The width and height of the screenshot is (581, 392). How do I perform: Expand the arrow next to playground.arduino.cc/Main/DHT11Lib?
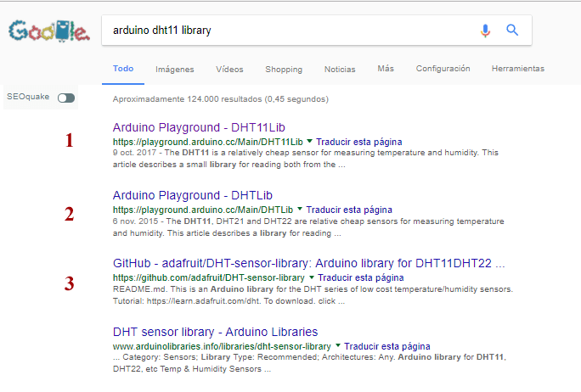pos(309,141)
